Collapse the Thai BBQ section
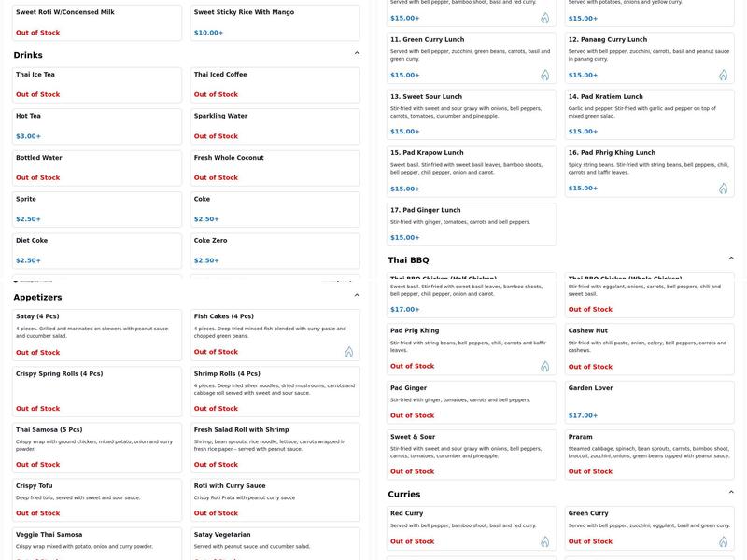The height and width of the screenshot is (560, 747). 731,259
